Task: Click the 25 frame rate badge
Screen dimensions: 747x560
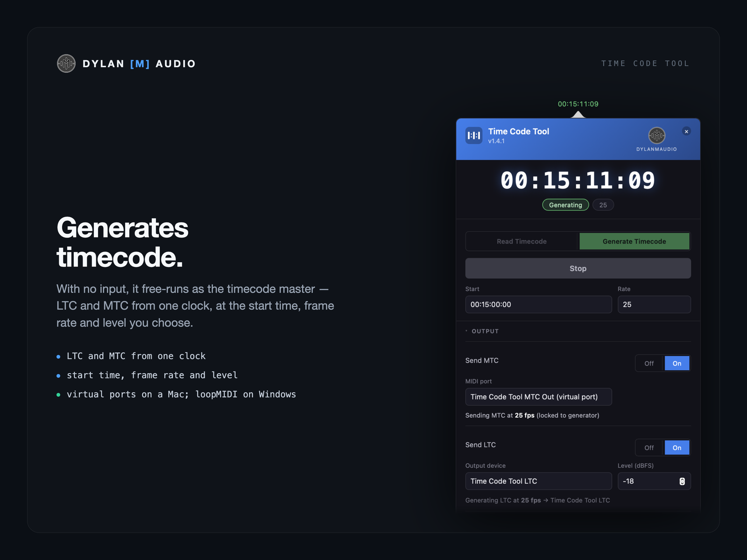Action: tap(603, 205)
